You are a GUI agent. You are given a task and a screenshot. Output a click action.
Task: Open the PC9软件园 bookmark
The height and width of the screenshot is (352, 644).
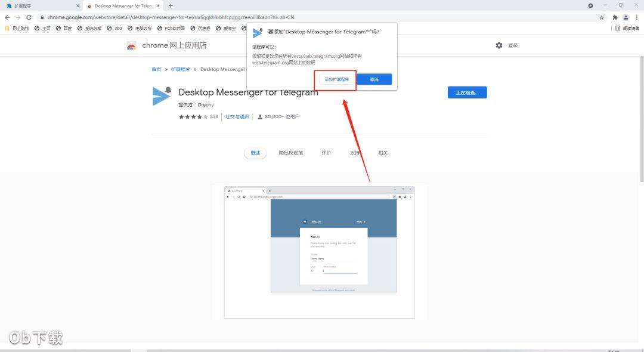(x=171, y=29)
